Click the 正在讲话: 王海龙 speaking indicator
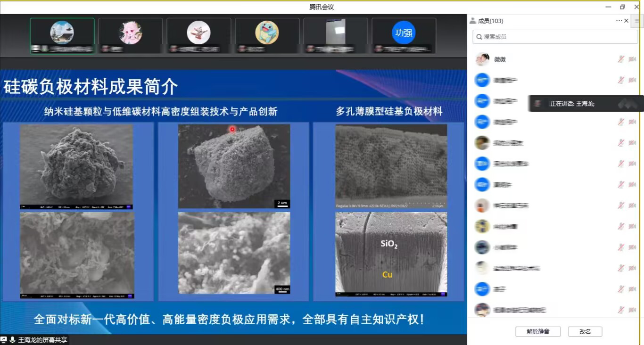Image resolution: width=644 pixels, height=345 pixels. tap(572, 104)
